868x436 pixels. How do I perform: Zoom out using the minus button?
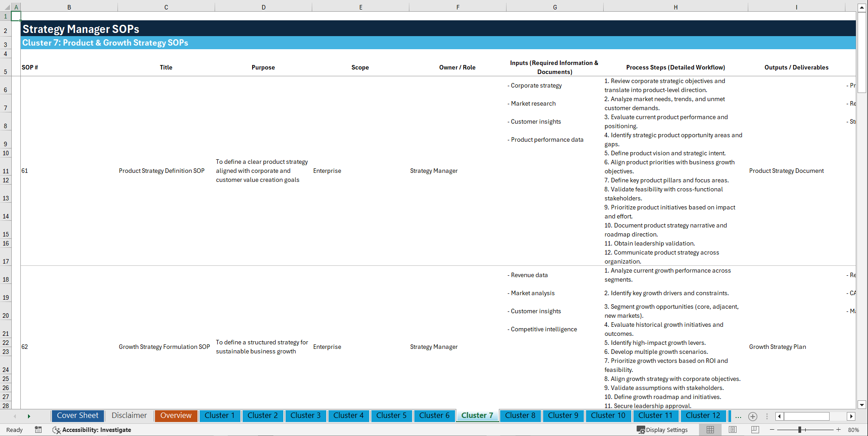[x=772, y=430]
